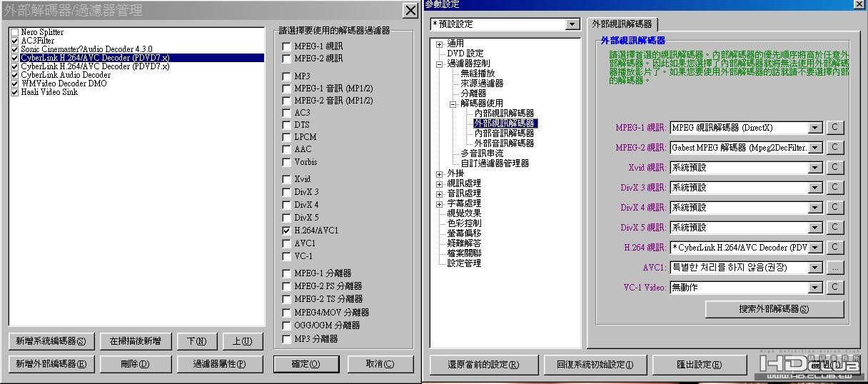Move filter down with 下(N) button

196,341
